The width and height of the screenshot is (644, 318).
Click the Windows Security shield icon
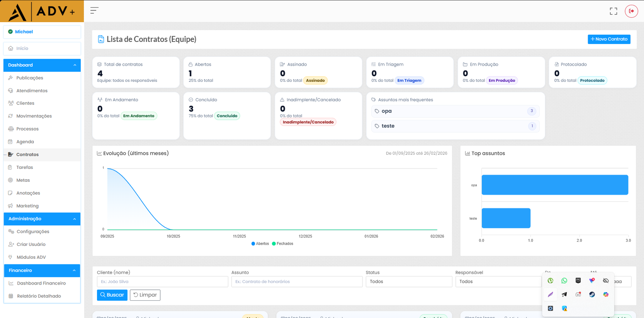(564, 308)
